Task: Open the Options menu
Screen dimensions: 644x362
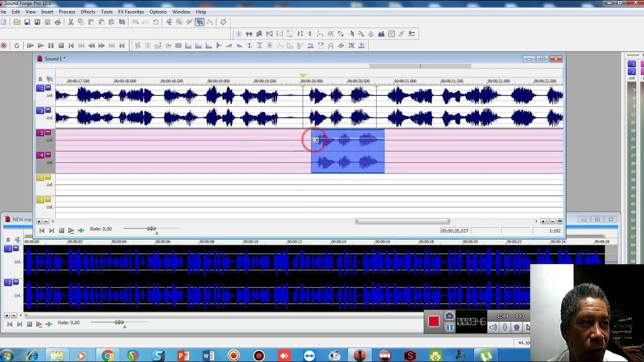Action: tap(158, 12)
